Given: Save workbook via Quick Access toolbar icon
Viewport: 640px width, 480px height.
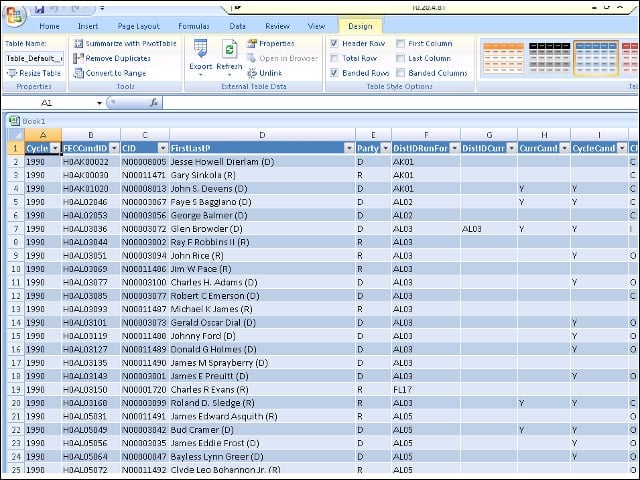Looking at the screenshot, I should point(39,9).
